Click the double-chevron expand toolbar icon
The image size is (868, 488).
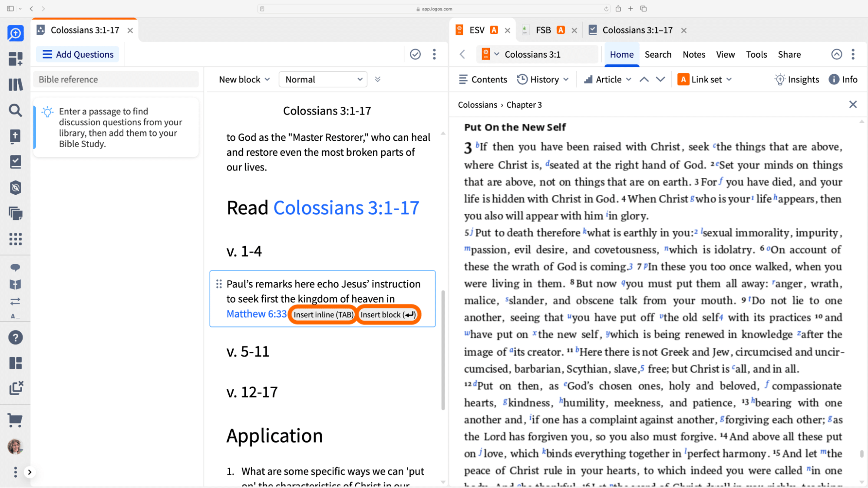tap(378, 79)
